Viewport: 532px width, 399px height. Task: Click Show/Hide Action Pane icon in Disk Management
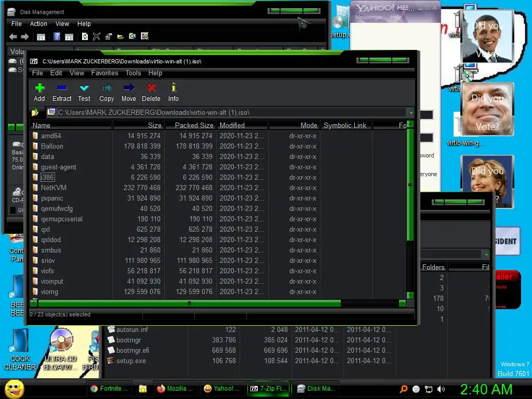(x=69, y=37)
